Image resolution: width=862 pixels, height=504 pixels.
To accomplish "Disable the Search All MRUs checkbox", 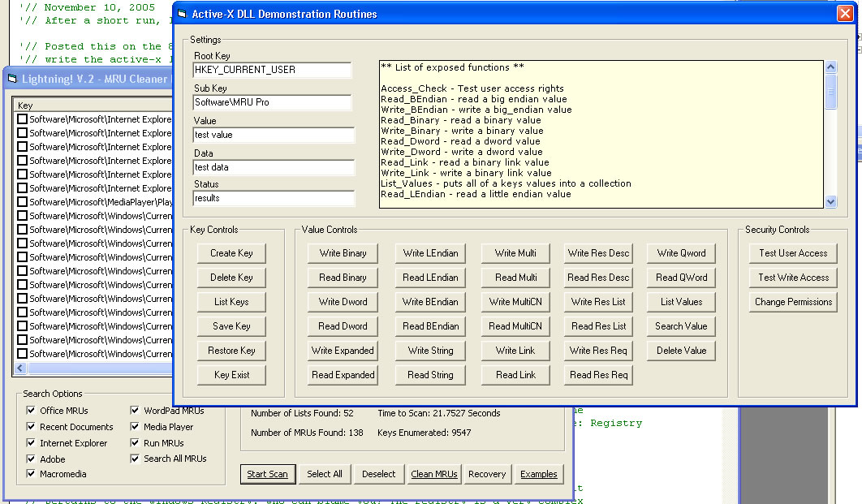I will coord(136,459).
